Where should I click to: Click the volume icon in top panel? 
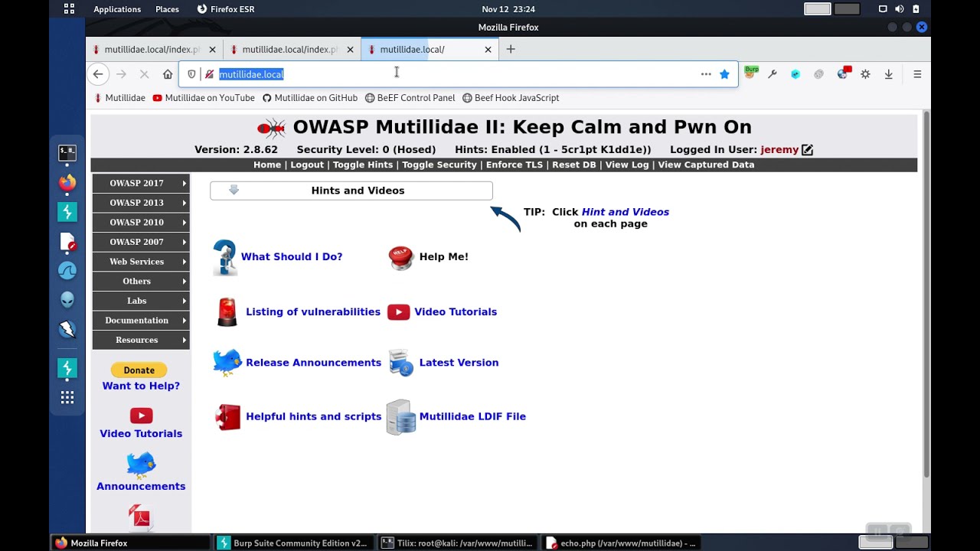(x=899, y=9)
